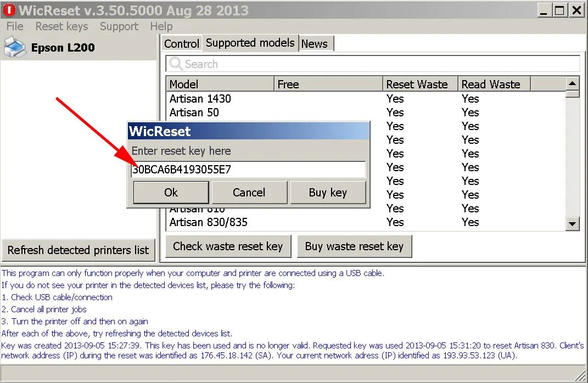This screenshot has width=588, height=383.
Task: Maximize the WicReset window
Action: click(x=559, y=10)
